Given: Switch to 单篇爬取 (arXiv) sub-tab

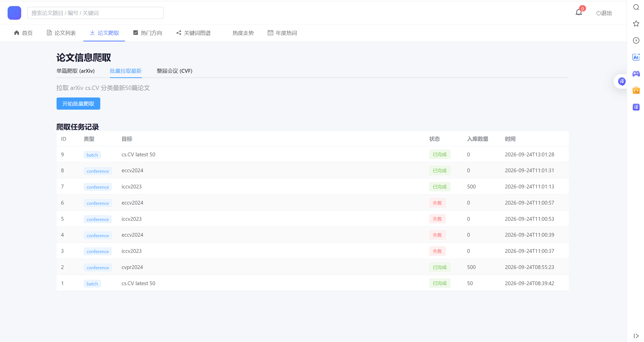Looking at the screenshot, I should (76, 71).
